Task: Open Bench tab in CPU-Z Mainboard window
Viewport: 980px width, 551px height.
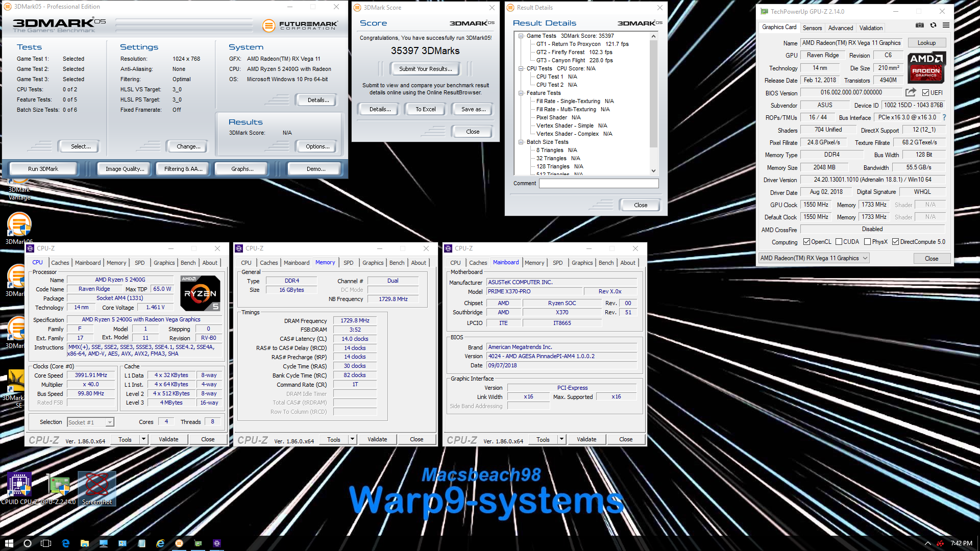Action: pos(606,263)
